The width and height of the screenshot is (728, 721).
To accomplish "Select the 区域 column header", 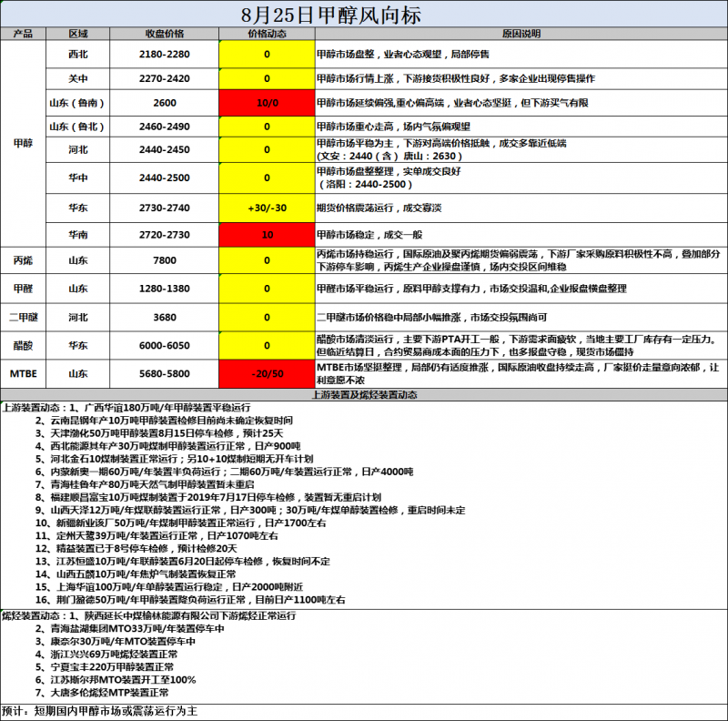I will 78,34.
